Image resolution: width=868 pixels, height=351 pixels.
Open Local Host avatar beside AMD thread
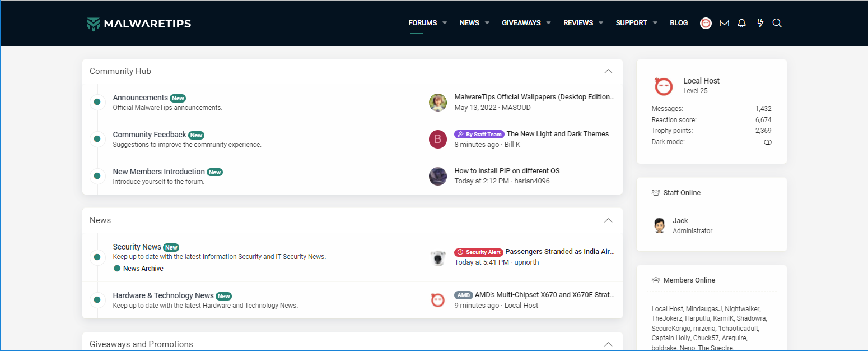(x=438, y=301)
